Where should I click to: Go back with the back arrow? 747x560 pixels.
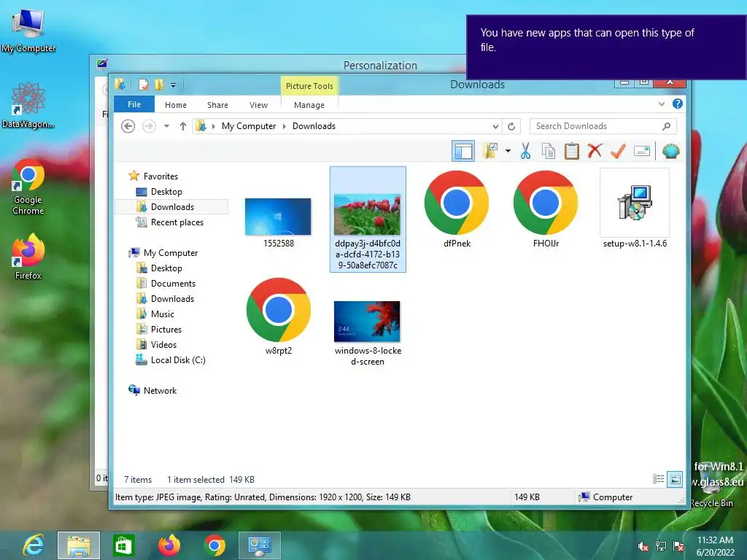pos(128,126)
